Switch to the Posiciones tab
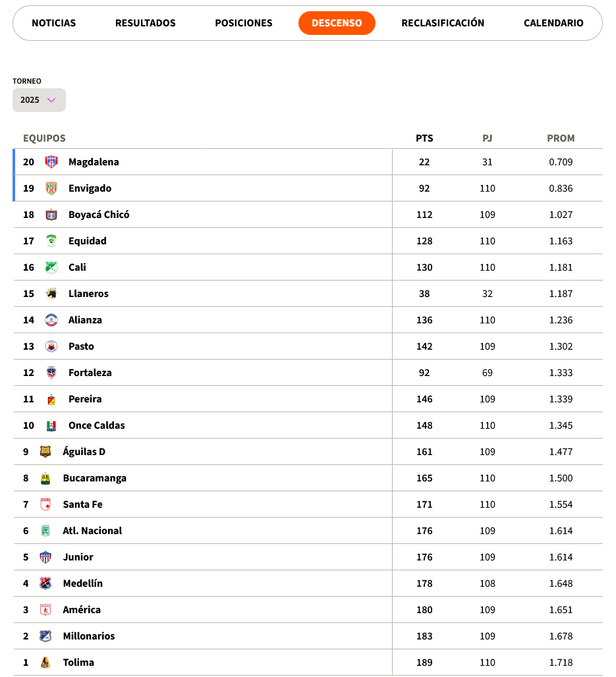Viewport: 616px width, 677px height. [244, 23]
